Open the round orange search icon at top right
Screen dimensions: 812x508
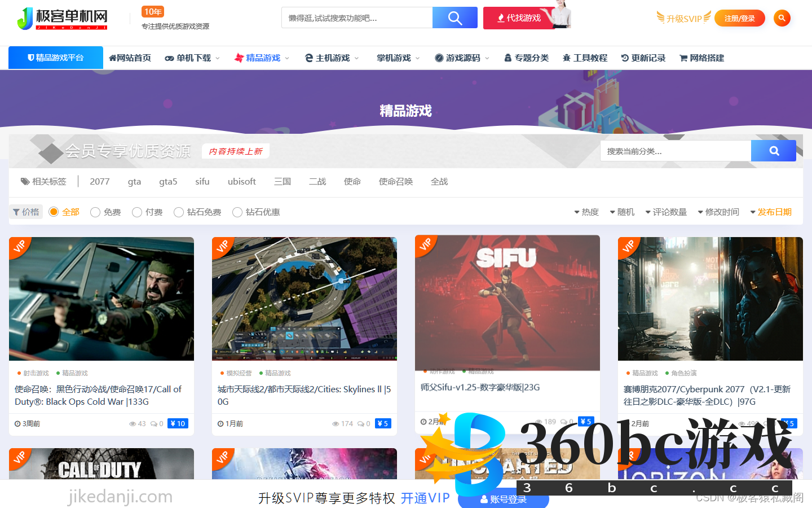pyautogui.click(x=782, y=18)
